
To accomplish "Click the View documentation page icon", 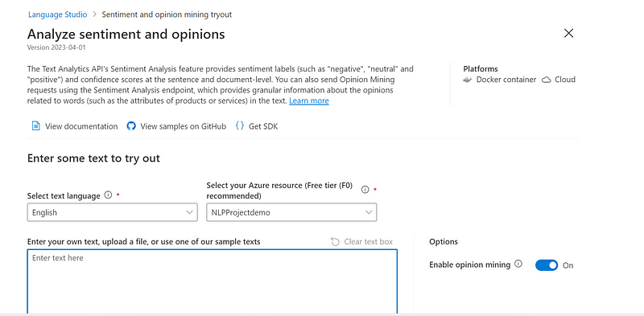I will point(35,126).
